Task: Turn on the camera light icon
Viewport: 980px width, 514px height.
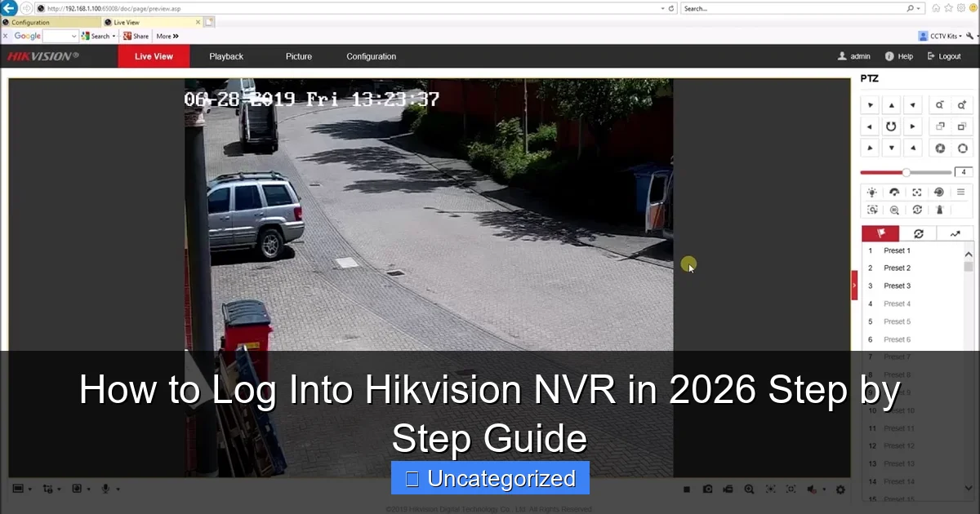Action: [871, 192]
